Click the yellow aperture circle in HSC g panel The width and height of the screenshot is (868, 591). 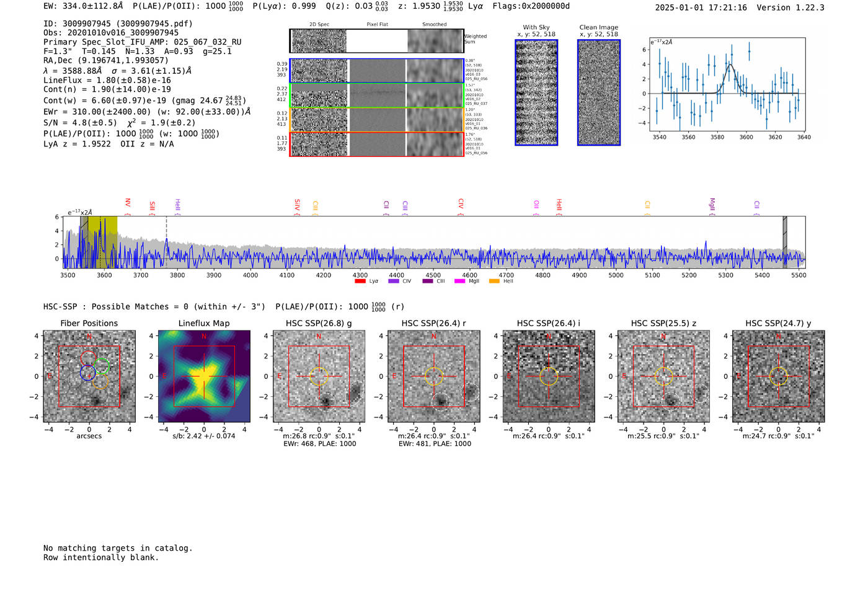pyautogui.click(x=319, y=376)
